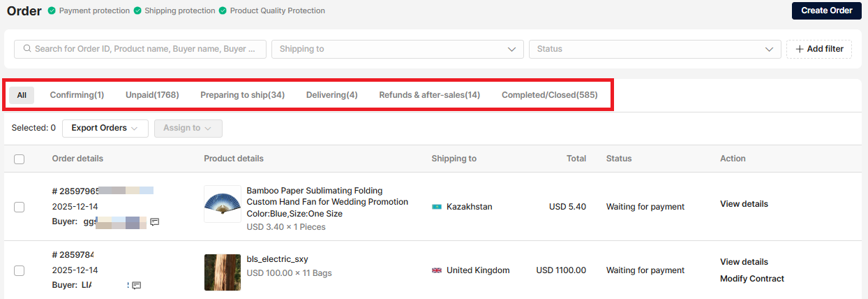The width and height of the screenshot is (868, 299).
Task: Toggle the select-all orders checkbox
Action: tap(20, 159)
